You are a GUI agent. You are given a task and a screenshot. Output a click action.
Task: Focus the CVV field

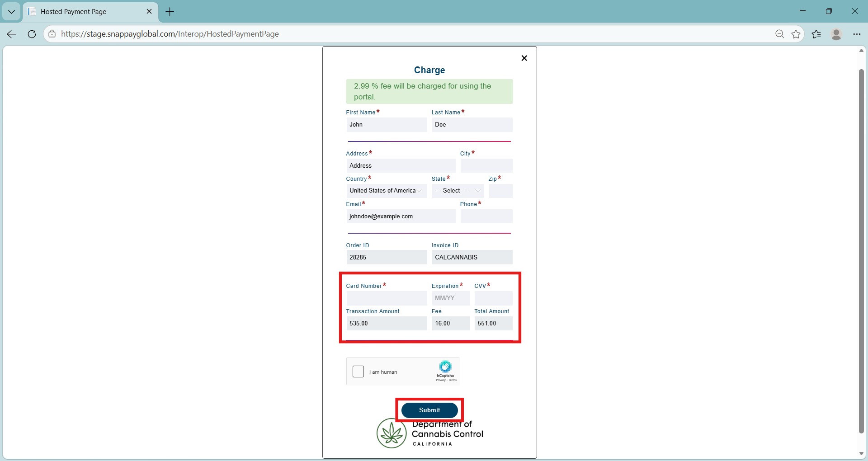[x=493, y=298]
